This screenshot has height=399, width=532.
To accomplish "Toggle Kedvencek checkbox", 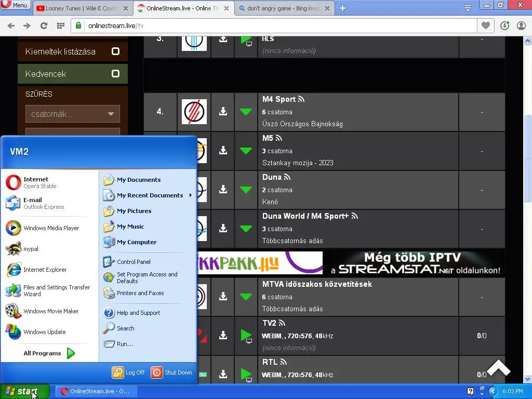I will 116,74.
